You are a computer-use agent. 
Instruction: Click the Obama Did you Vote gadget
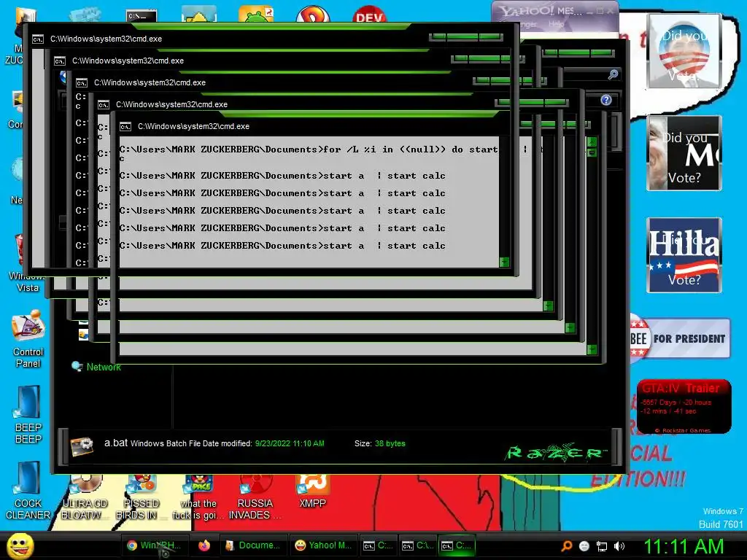click(684, 50)
